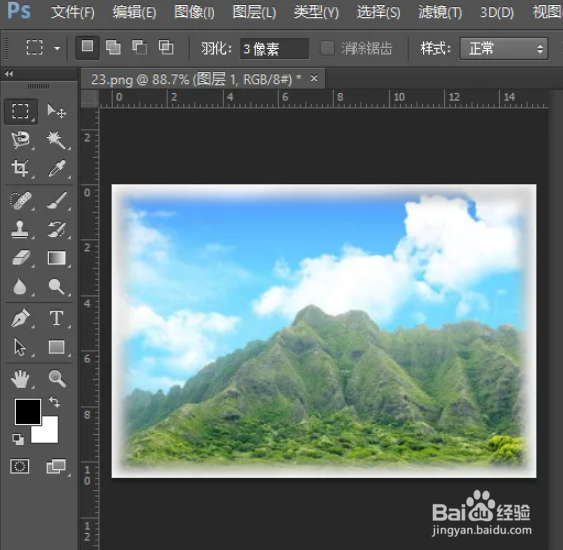This screenshot has height=550, width=563.
Task: Toggle the 消除锯齿 anti-alias checkbox
Action: (327, 48)
